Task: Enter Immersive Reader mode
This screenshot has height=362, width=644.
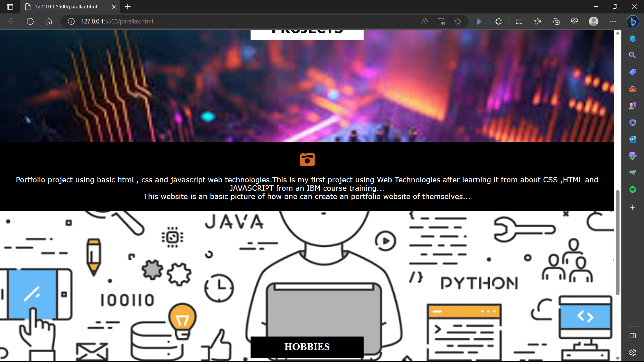Action: [441, 21]
